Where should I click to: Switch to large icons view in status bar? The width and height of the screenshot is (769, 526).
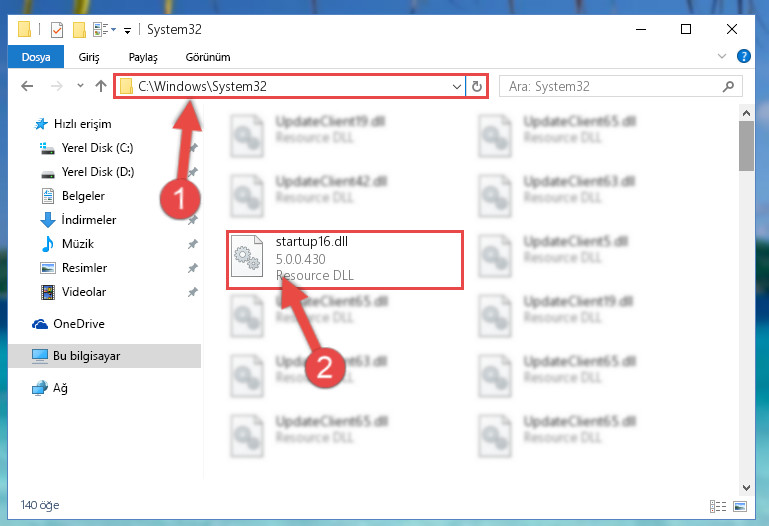pos(740,506)
